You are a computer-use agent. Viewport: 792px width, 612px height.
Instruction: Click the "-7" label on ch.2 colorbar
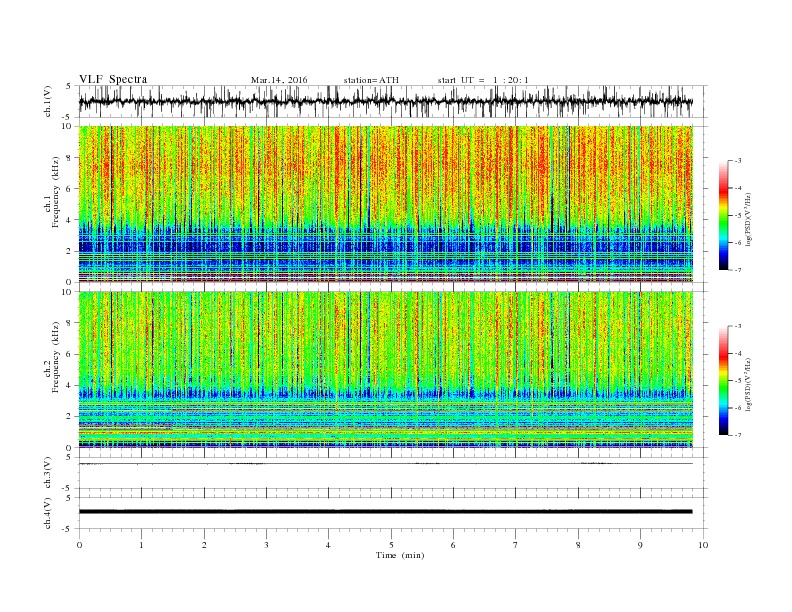click(737, 435)
